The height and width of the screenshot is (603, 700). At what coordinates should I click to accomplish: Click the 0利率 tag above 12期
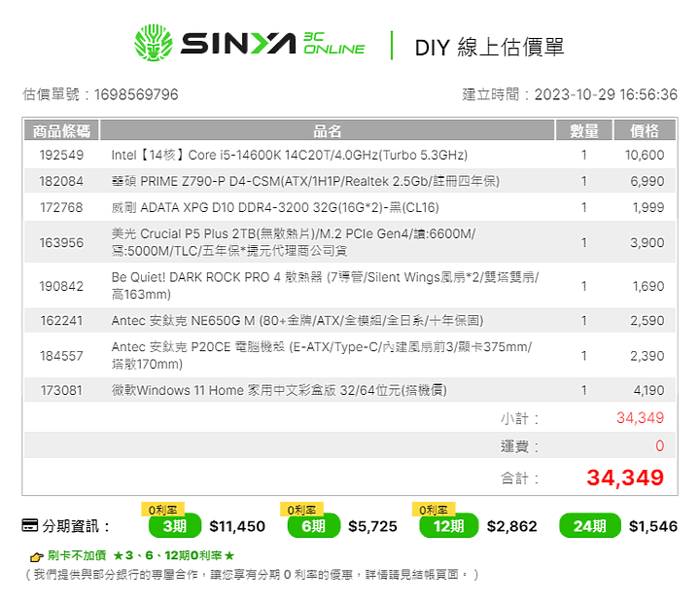(434, 510)
